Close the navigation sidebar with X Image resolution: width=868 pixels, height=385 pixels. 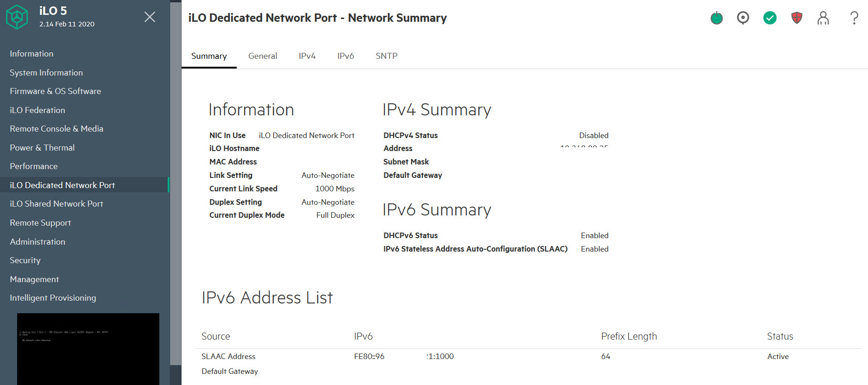pyautogui.click(x=150, y=17)
